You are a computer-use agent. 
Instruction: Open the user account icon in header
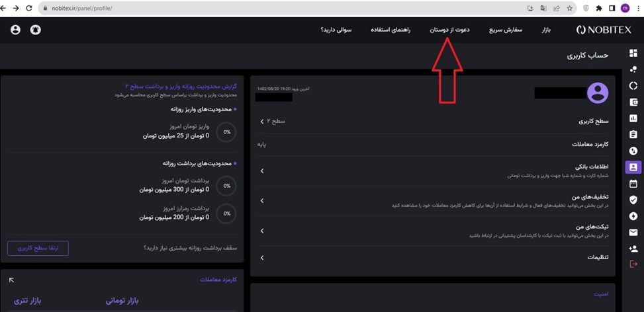16,30
